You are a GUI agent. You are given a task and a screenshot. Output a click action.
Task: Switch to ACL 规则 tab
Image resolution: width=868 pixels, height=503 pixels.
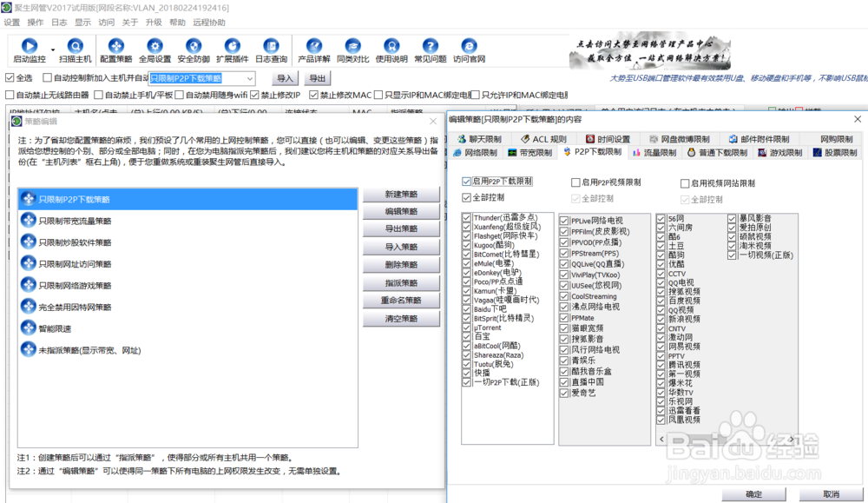click(543, 139)
